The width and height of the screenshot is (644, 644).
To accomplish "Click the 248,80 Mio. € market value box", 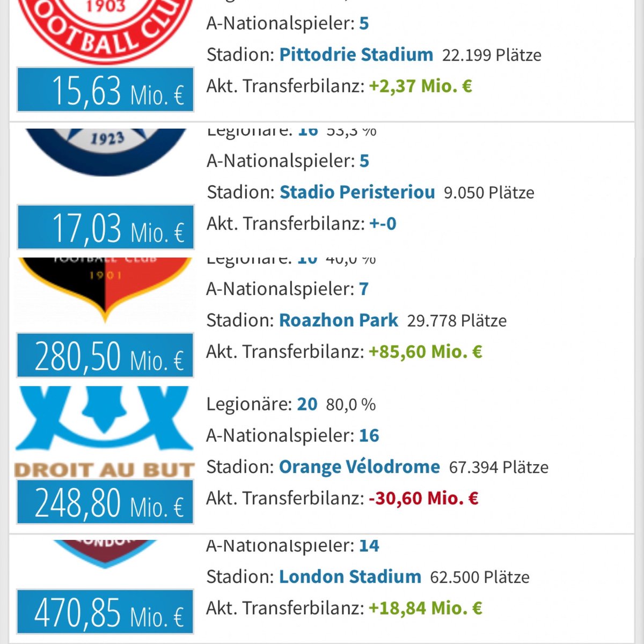I will coord(105,502).
